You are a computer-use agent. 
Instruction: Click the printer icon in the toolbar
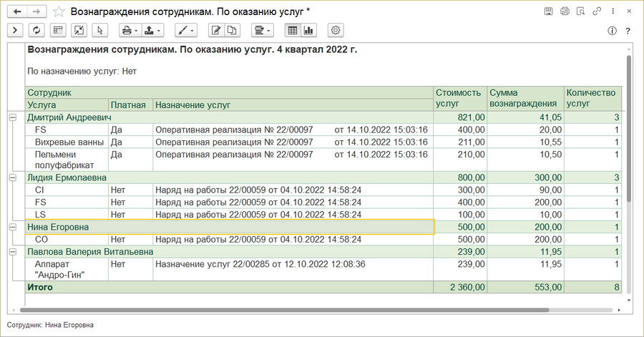point(127,30)
